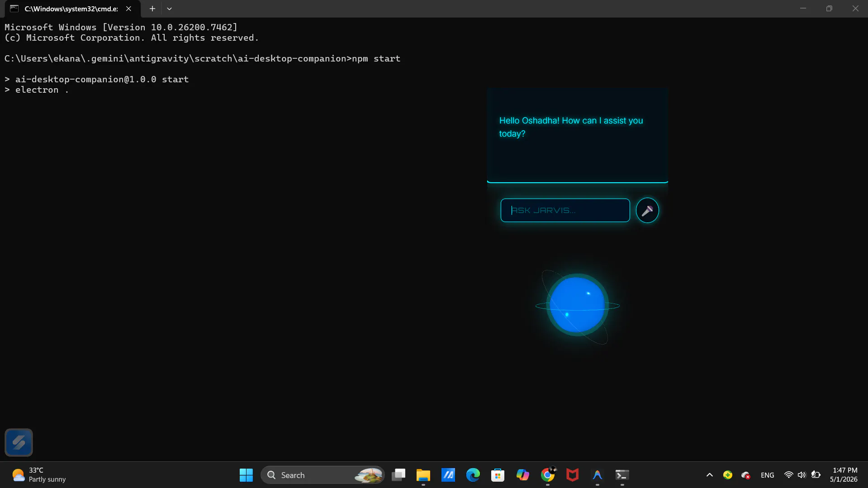Click the 'electron .' output line
The width and height of the screenshot is (868, 488).
[37, 90]
